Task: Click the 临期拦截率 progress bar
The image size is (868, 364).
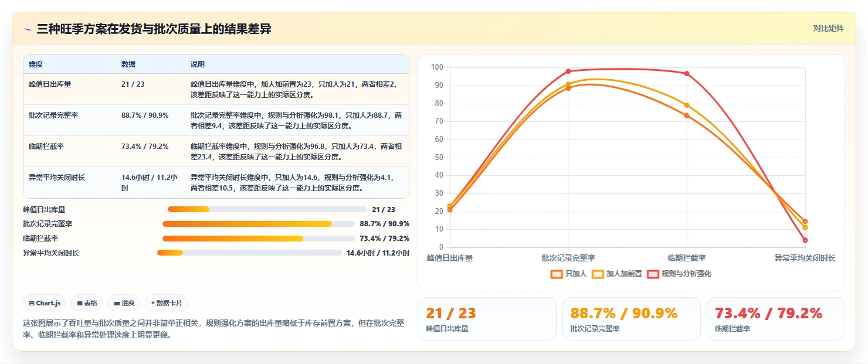Action: [x=259, y=239]
